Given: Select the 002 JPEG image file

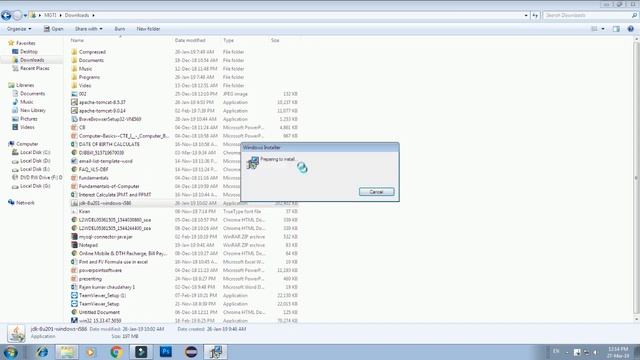Looking at the screenshot, I should [82, 94].
